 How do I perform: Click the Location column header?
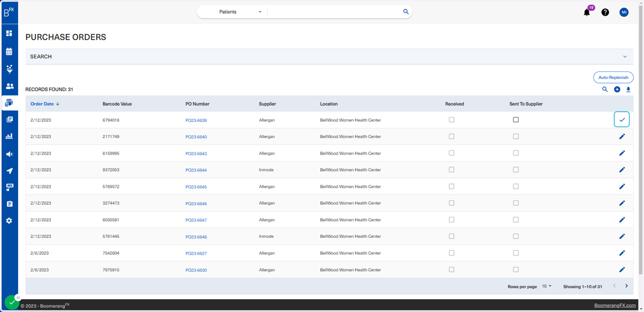[329, 104]
